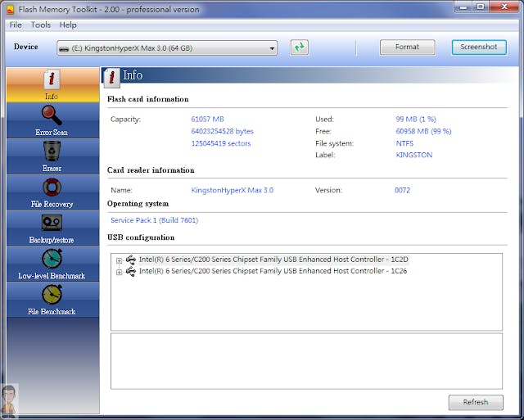Click drive icon in Device combo box
The height and width of the screenshot is (420, 524).
point(64,49)
